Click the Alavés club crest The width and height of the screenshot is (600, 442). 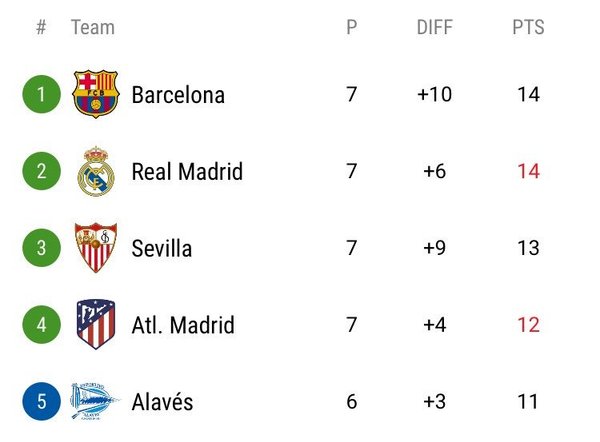[x=96, y=402]
